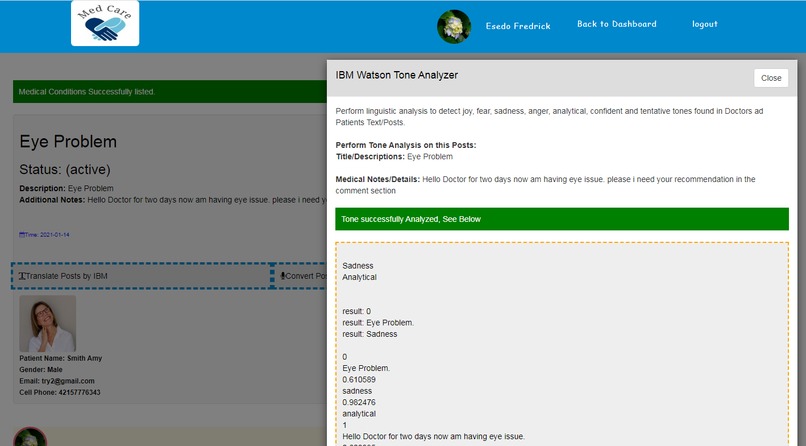Screen dimensions: 806x446
Task: Click the Gender: Male text
Action: tap(41, 369)
